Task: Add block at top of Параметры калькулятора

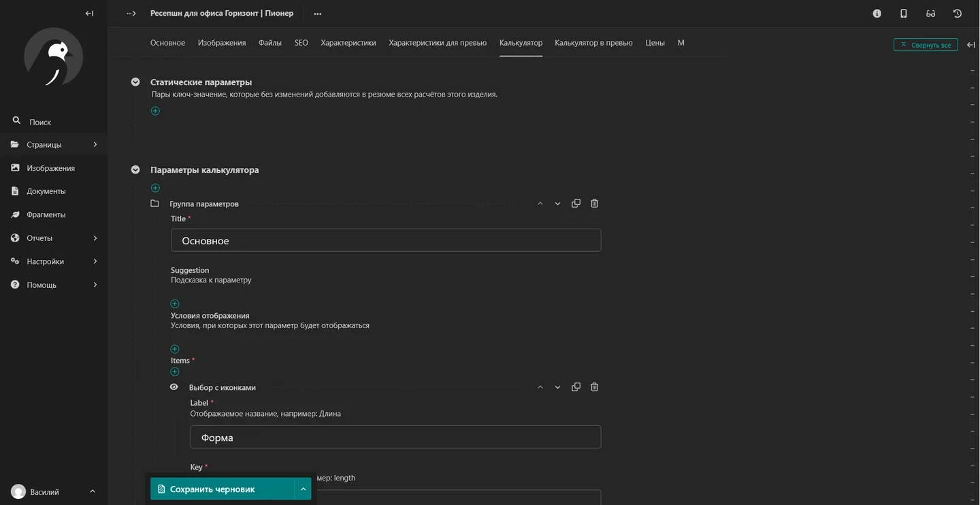Action: [155, 188]
